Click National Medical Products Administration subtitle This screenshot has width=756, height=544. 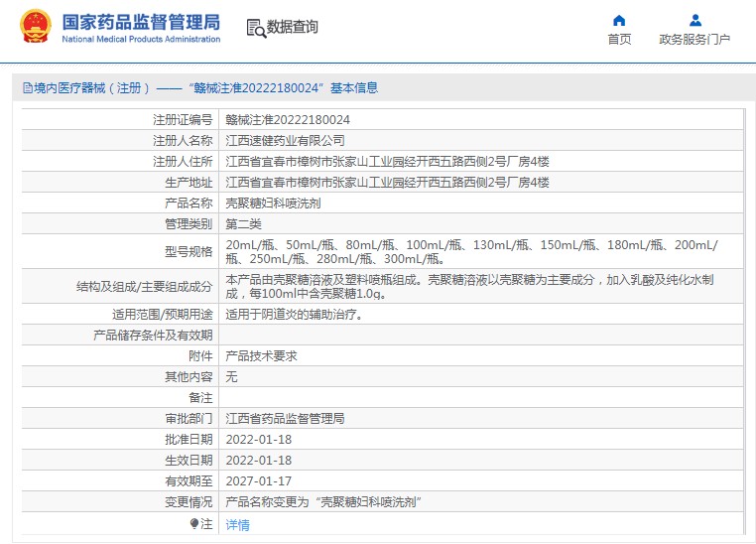141,39
